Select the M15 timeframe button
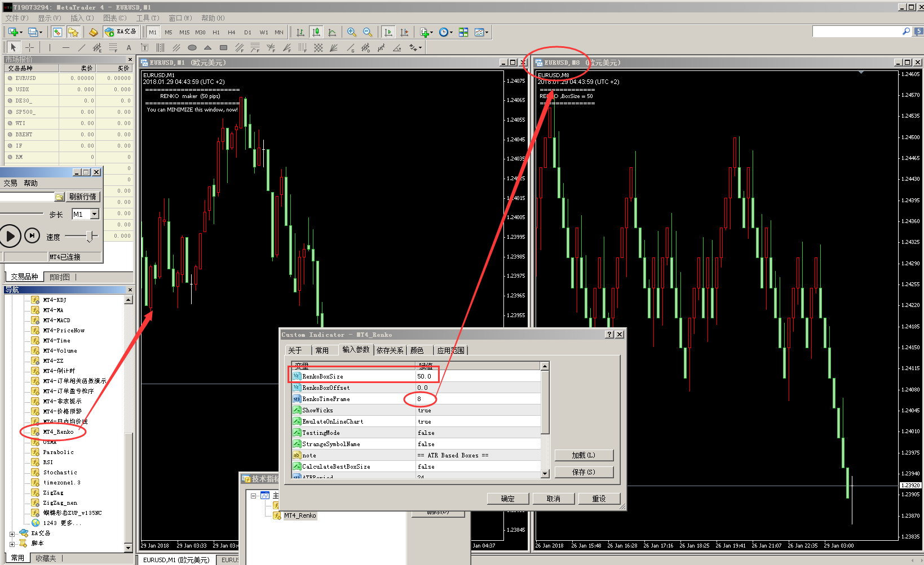Screen dimensions: 924x565 click(x=184, y=33)
